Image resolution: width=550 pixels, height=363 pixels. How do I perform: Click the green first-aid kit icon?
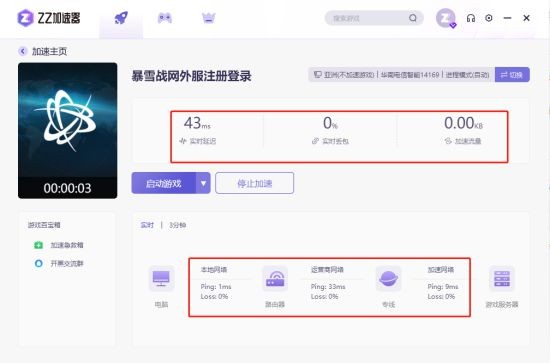(38, 245)
